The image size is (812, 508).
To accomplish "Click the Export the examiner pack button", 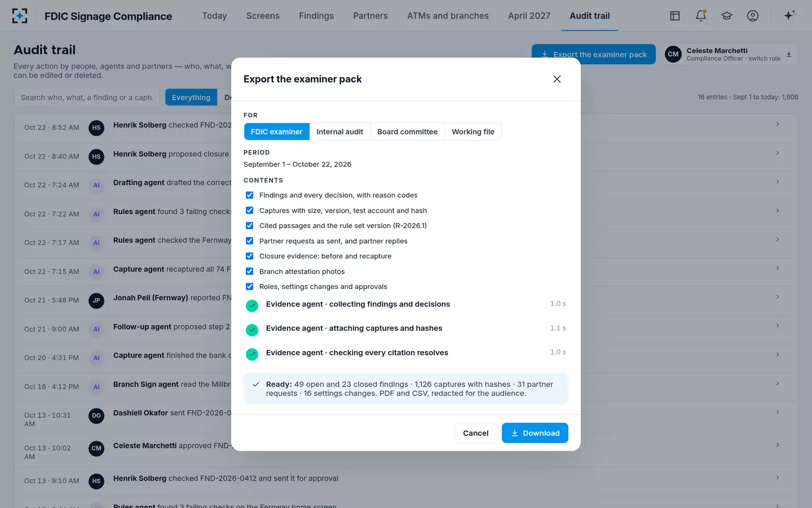I will (594, 54).
